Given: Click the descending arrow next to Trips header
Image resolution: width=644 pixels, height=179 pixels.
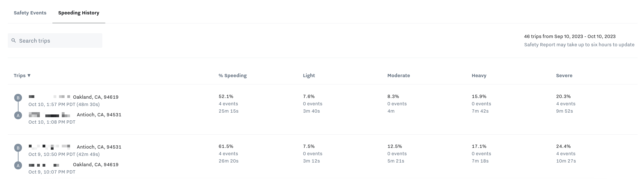Looking at the screenshot, I should [29, 75].
